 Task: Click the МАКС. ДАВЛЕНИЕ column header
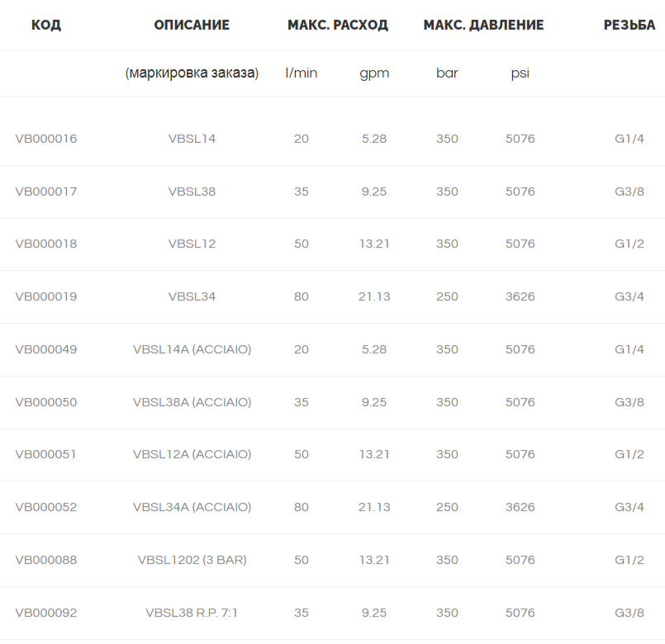point(483,25)
